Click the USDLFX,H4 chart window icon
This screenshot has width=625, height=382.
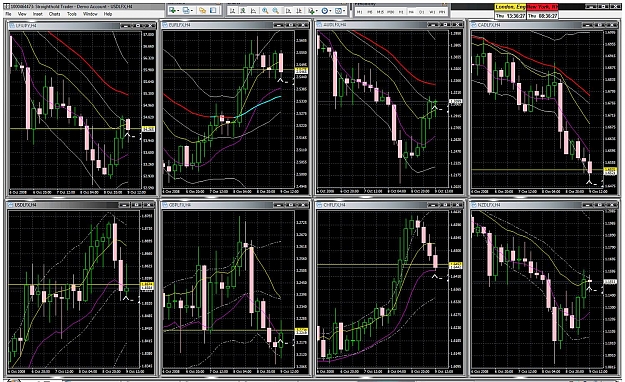pos(10,205)
